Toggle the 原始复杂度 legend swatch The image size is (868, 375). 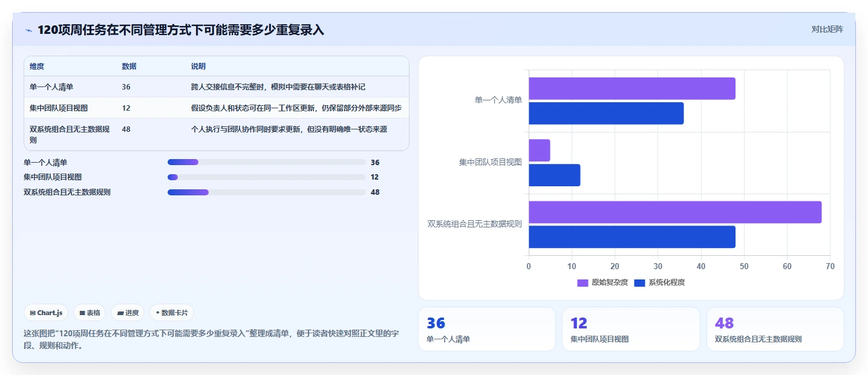pos(582,282)
